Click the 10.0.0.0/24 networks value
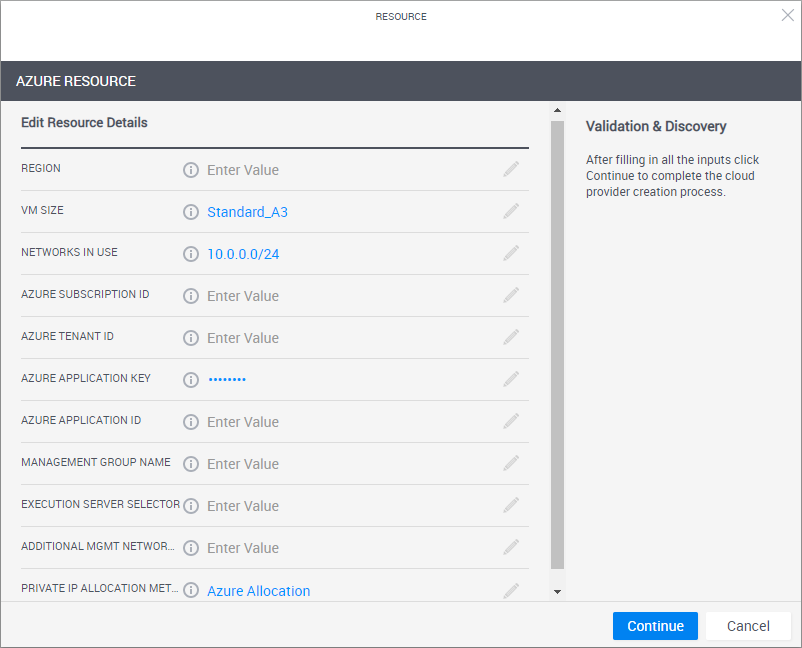This screenshot has height=648, width=802. [x=243, y=254]
